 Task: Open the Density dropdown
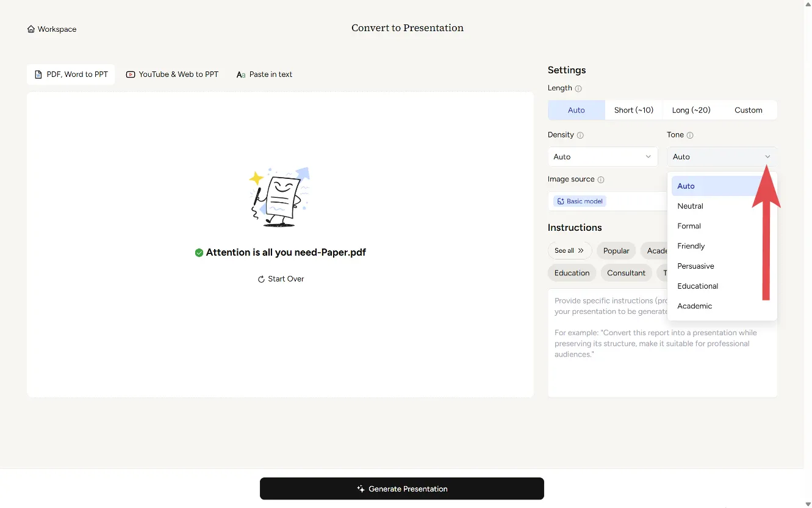[x=602, y=157]
